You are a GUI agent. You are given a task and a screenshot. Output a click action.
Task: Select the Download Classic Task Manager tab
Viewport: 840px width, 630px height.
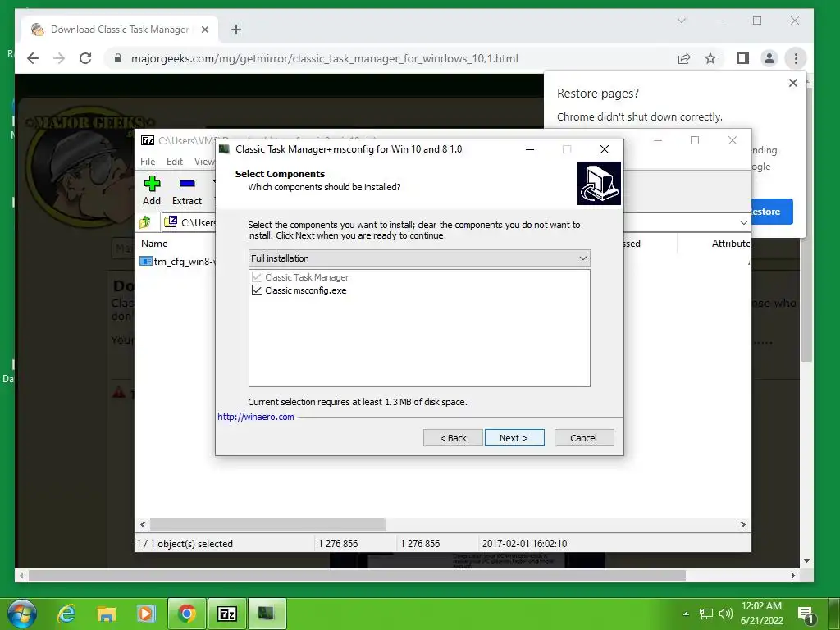point(120,30)
